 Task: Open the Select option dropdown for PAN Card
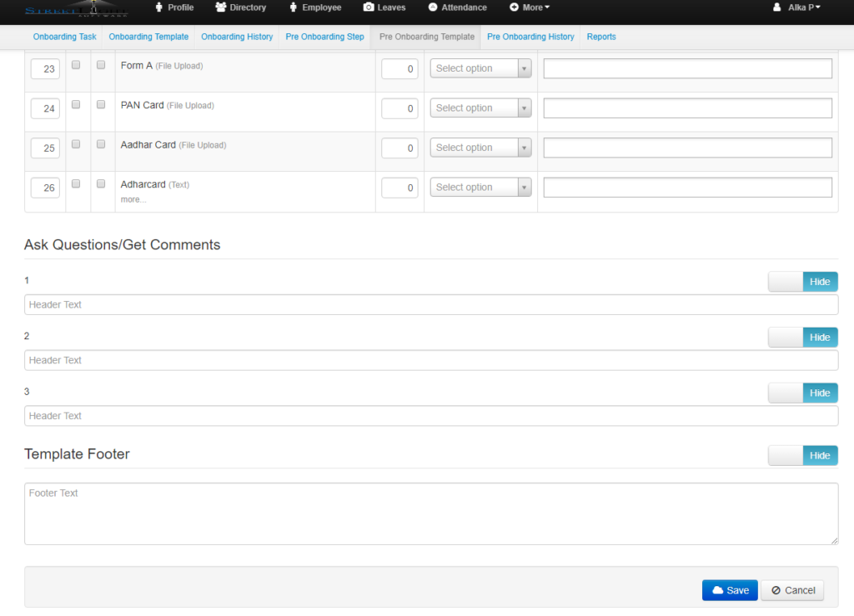480,108
